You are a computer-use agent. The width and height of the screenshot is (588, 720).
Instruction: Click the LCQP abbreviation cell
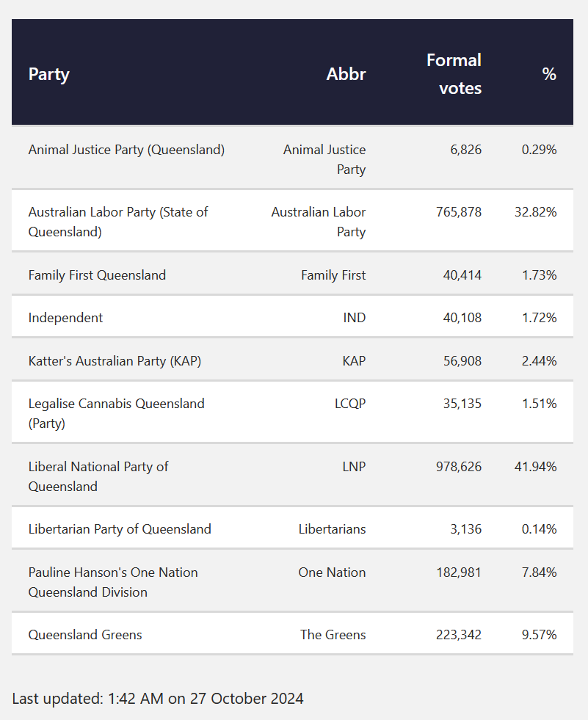pos(349,404)
